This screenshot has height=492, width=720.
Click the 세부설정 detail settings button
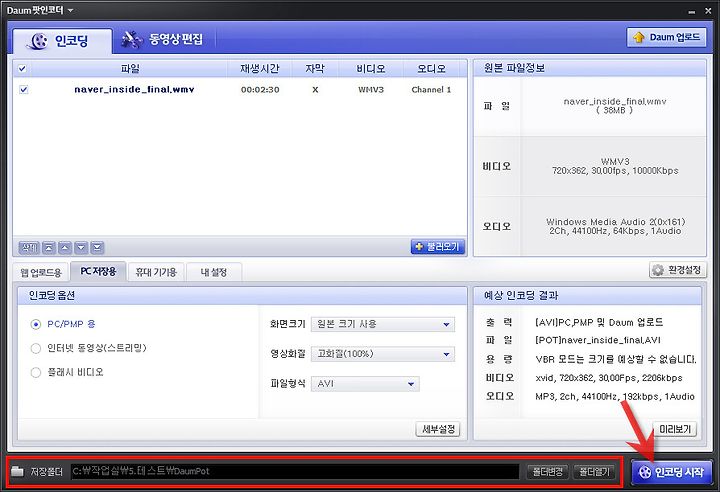pyautogui.click(x=438, y=429)
